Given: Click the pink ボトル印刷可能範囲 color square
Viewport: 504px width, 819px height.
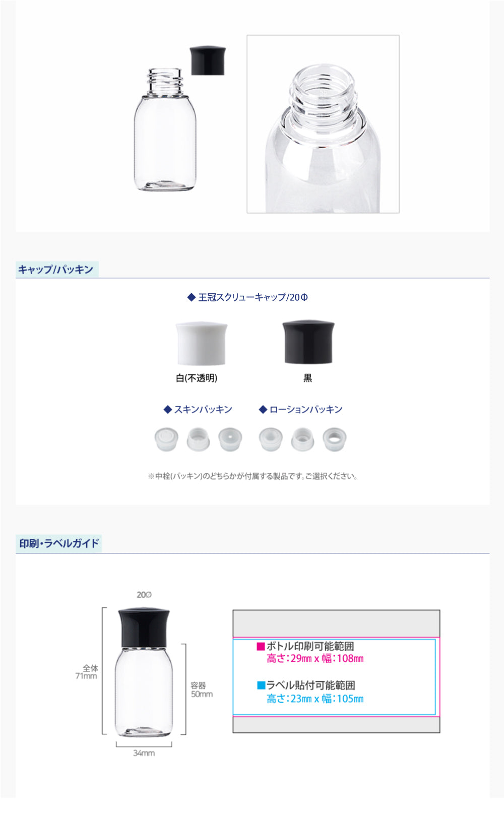Looking at the screenshot, I should tap(261, 646).
